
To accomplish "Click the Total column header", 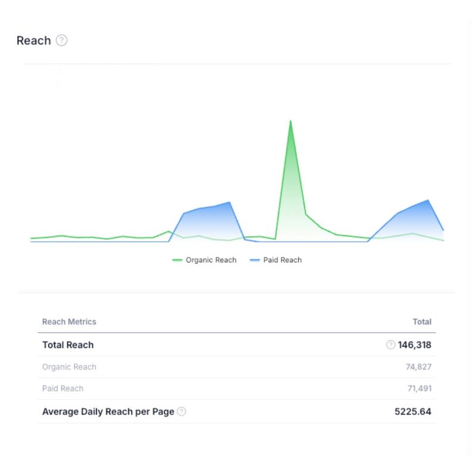I will pos(422,322).
